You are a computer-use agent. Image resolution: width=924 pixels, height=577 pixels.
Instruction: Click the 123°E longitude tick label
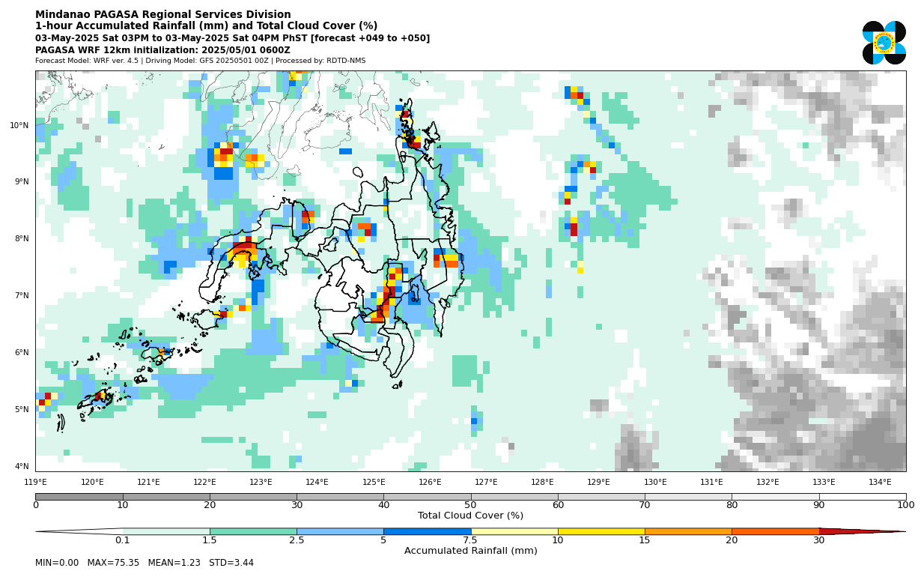261,483
